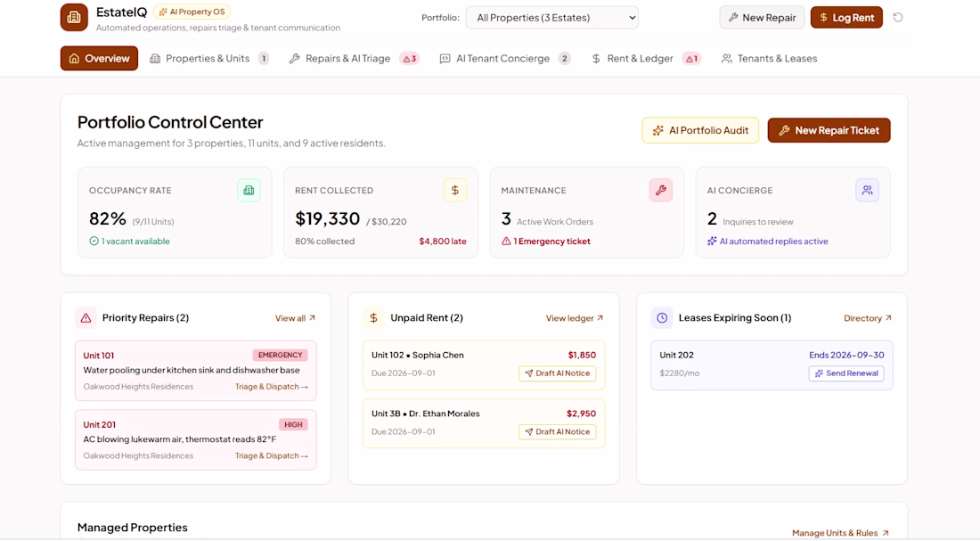Draft AI Notice for Sophia Chen
Viewport: 980px width, 541px height.
click(558, 373)
